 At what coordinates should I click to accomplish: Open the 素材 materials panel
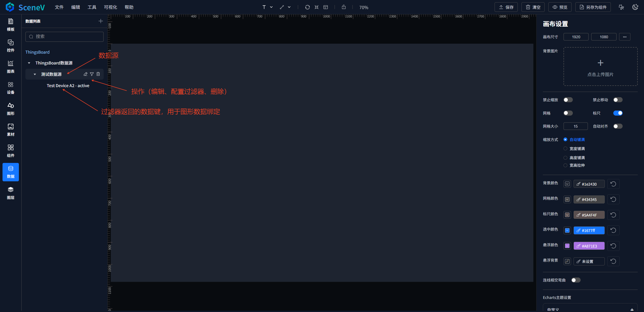[11, 130]
